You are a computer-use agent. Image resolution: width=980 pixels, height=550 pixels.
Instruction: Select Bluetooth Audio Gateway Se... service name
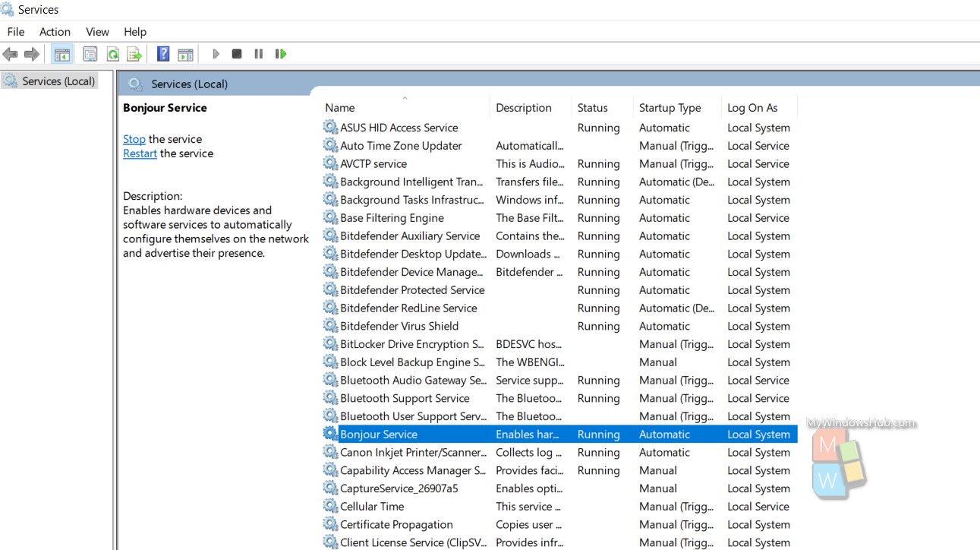413,380
